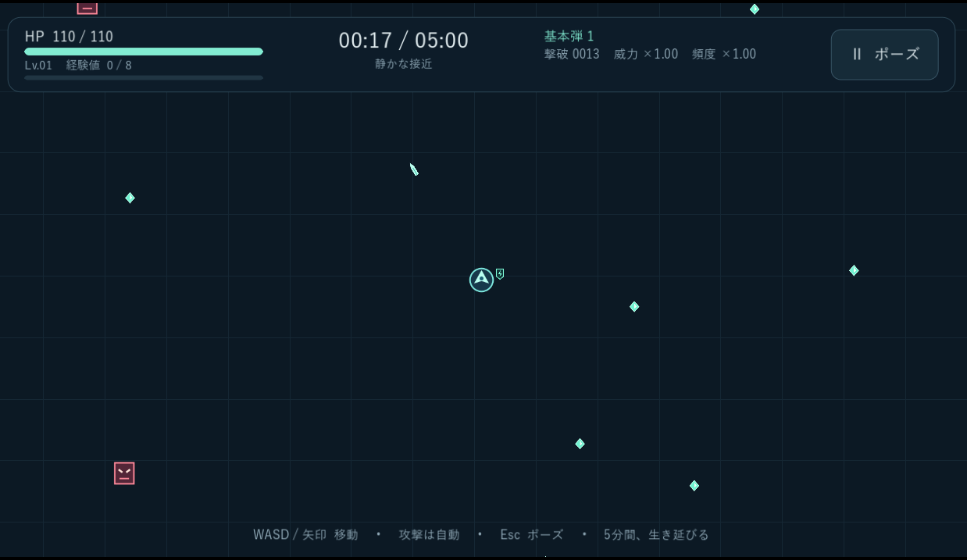The width and height of the screenshot is (967, 560).
Task: Click the ポーズ pause button
Action: [884, 55]
